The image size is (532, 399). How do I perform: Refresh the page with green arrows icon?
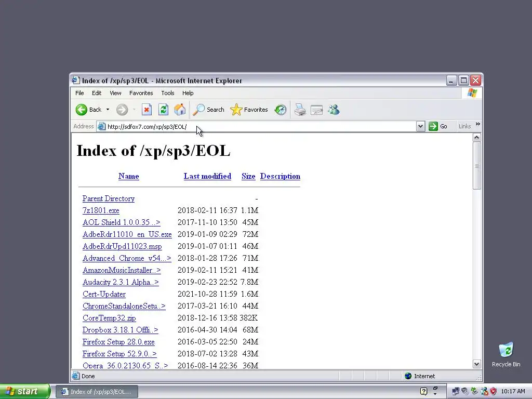(x=163, y=110)
